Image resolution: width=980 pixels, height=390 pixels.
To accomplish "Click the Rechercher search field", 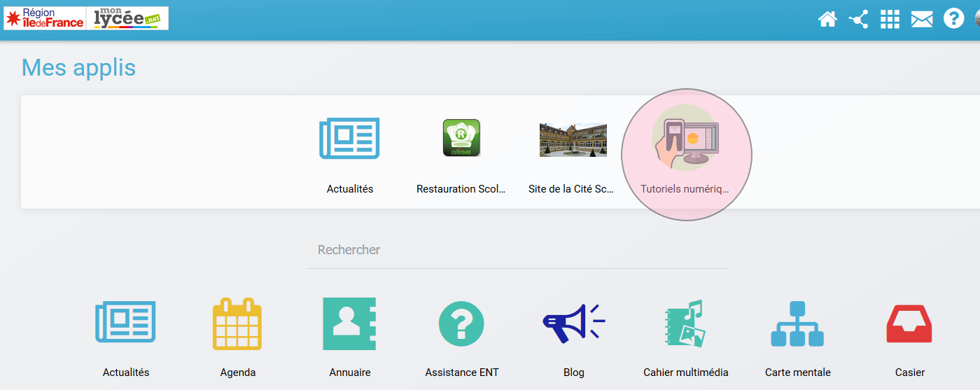I will [x=517, y=250].
